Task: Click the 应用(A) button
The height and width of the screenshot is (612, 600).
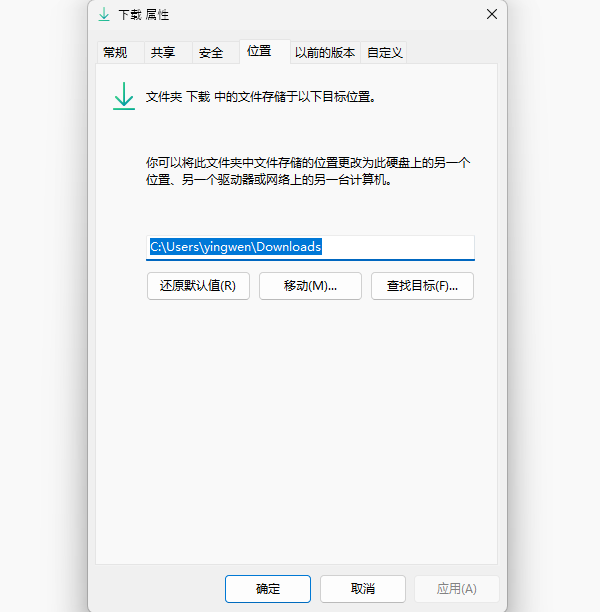Action: point(456,589)
